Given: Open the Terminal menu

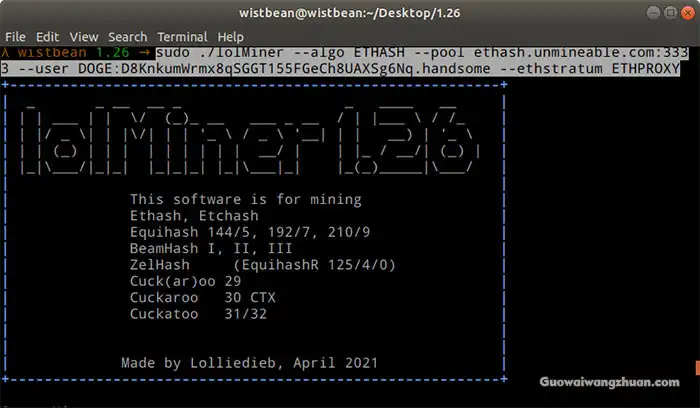Looking at the screenshot, I should coord(182,37).
